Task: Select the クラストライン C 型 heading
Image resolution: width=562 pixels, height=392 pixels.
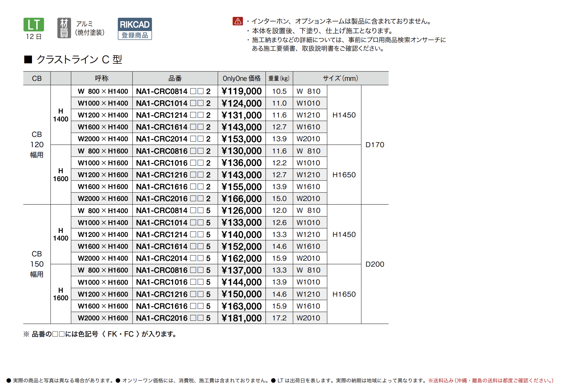Action: coord(79,59)
